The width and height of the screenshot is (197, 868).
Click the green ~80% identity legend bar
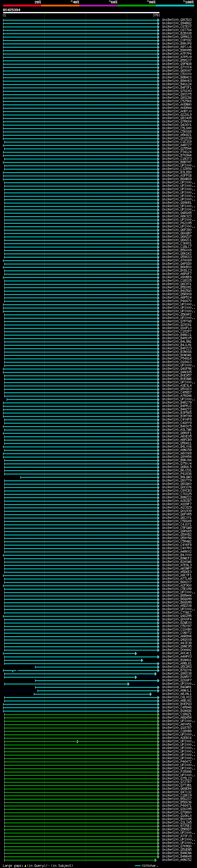point(137,6)
